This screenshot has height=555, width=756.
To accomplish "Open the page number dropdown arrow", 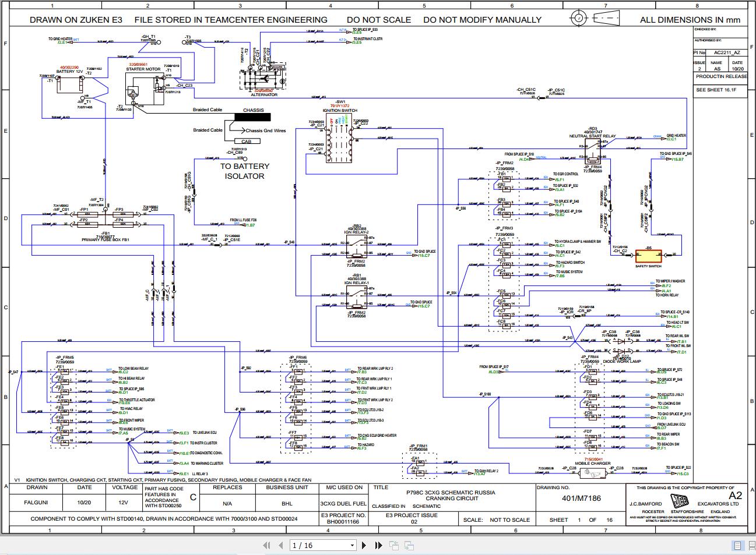I will click(x=353, y=546).
